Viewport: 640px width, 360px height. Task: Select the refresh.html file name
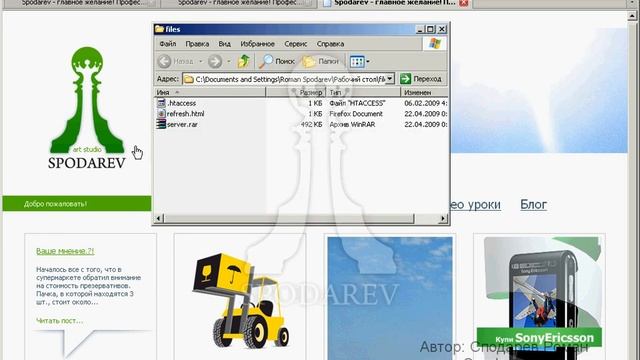click(x=186, y=114)
